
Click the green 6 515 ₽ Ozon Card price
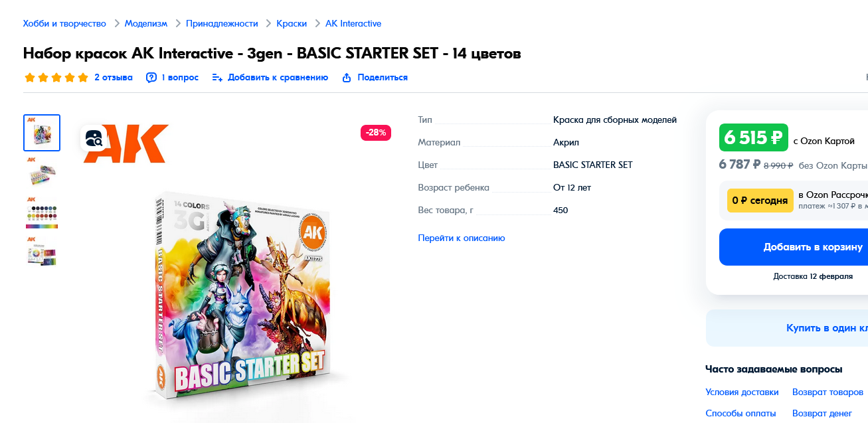click(x=754, y=137)
